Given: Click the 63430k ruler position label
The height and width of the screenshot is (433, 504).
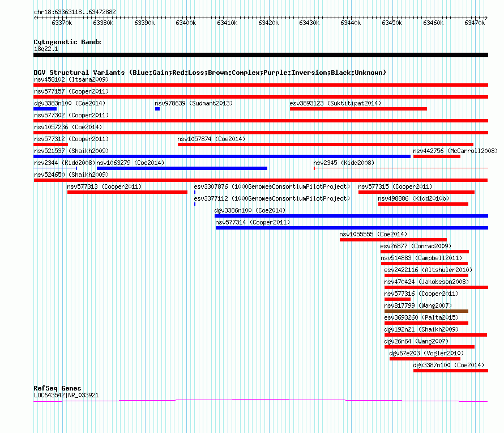Looking at the screenshot, I should tap(309, 23).
